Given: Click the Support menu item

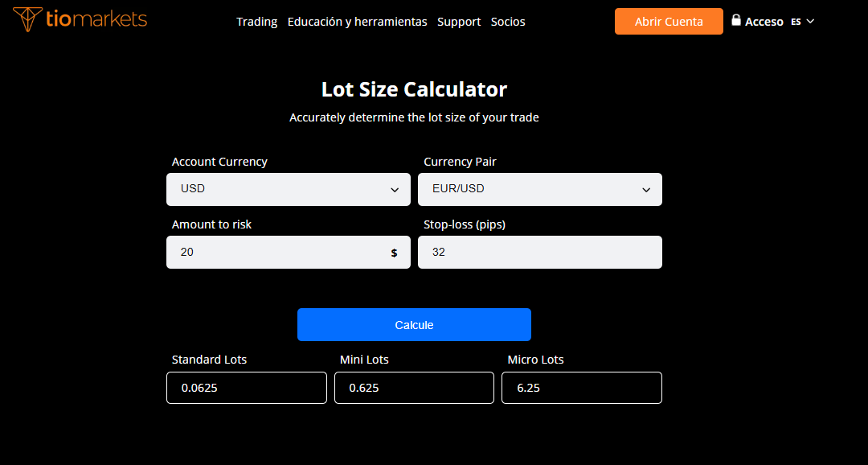Looking at the screenshot, I should click(459, 22).
